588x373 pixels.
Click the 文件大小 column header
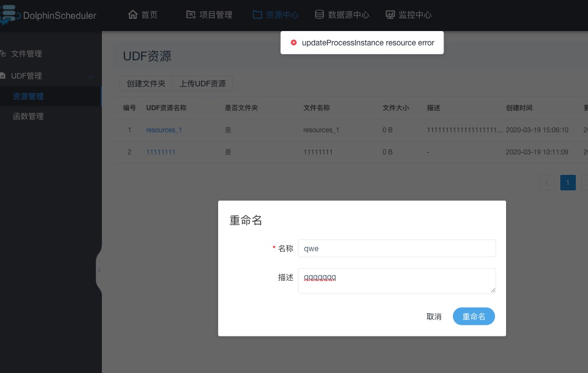pyautogui.click(x=396, y=108)
